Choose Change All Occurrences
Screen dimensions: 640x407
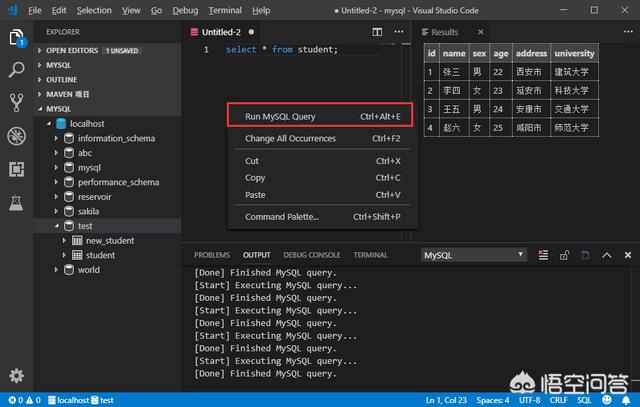tap(322, 138)
